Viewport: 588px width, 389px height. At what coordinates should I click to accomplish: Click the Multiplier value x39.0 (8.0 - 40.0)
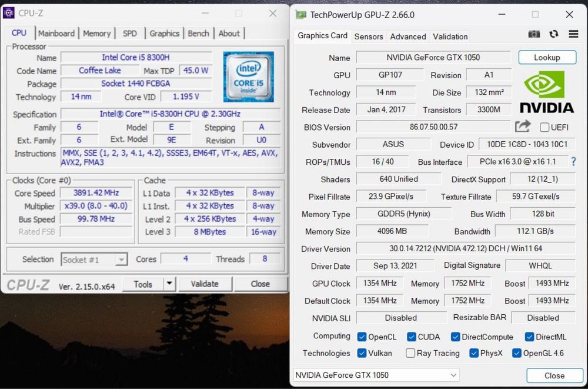tap(96, 206)
